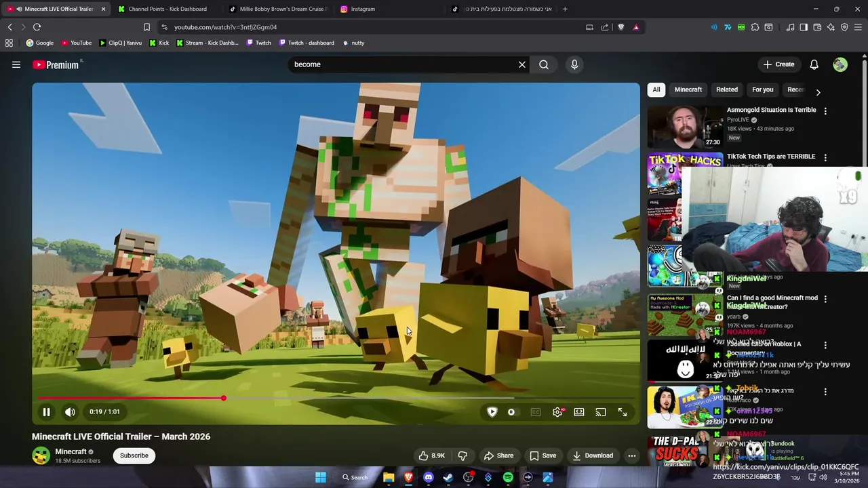
Task: Open the Create menu
Action: [778, 64]
